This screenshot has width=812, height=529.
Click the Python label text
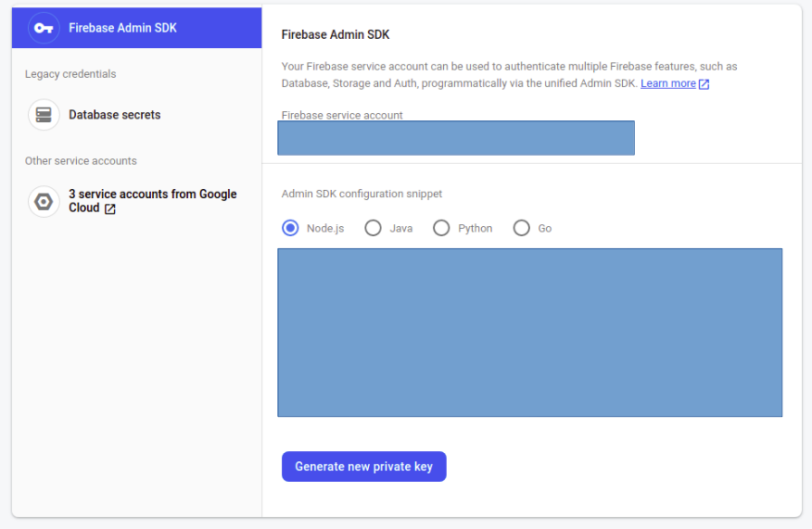(x=475, y=228)
